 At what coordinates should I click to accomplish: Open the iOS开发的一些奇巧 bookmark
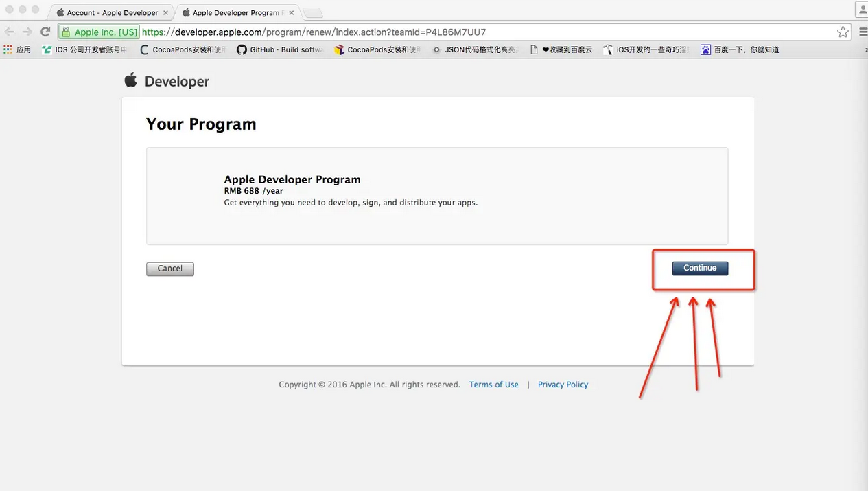[646, 49]
